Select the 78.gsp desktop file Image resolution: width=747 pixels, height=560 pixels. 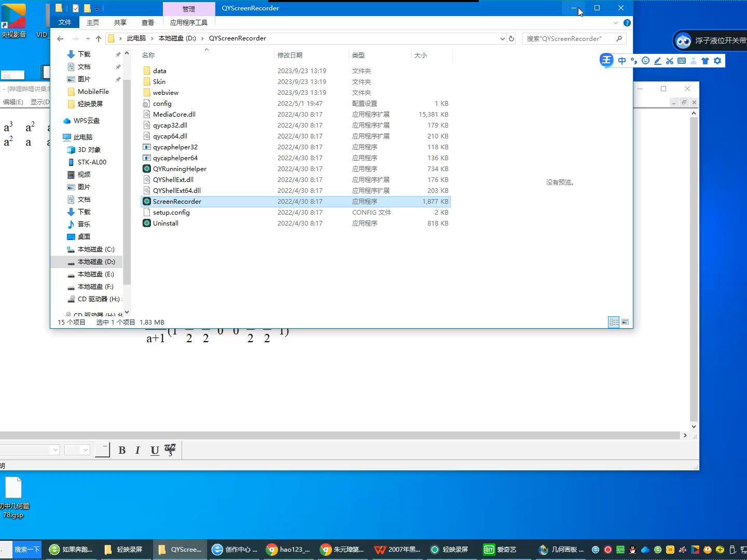pyautogui.click(x=13, y=498)
